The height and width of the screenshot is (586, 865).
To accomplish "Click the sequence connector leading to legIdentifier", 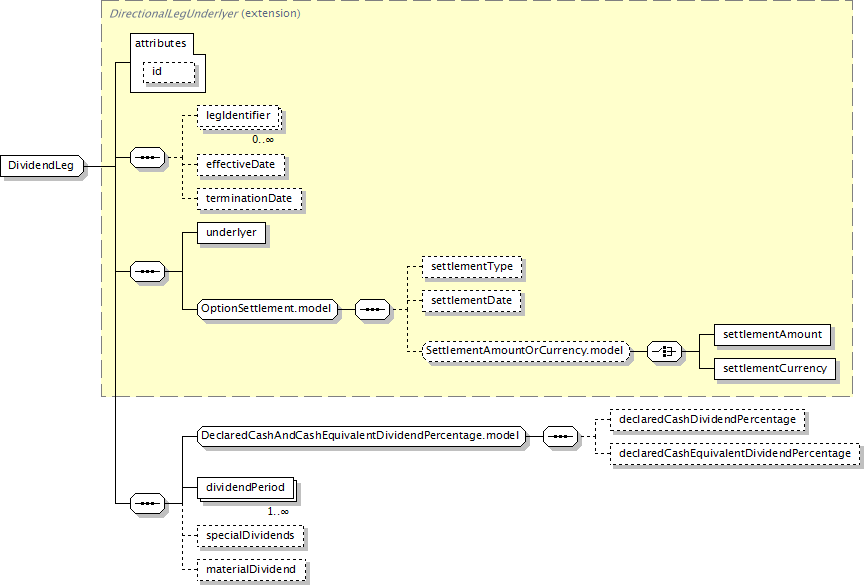I will pyautogui.click(x=148, y=158).
